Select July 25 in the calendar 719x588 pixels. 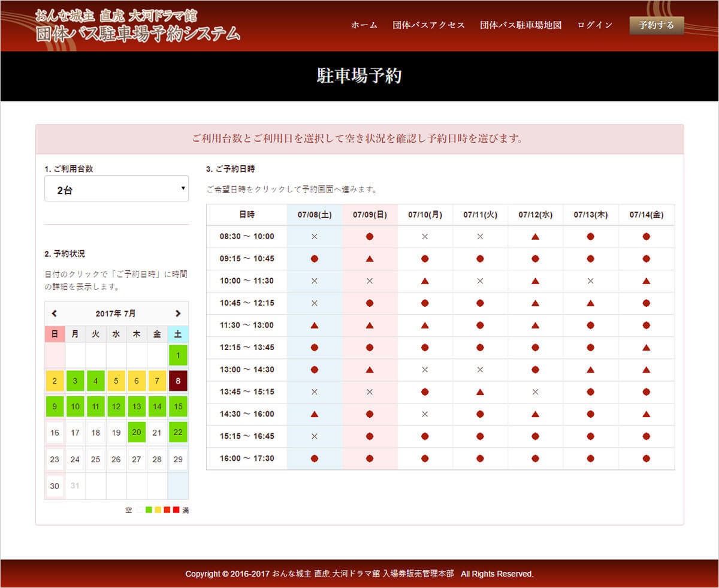(x=95, y=459)
